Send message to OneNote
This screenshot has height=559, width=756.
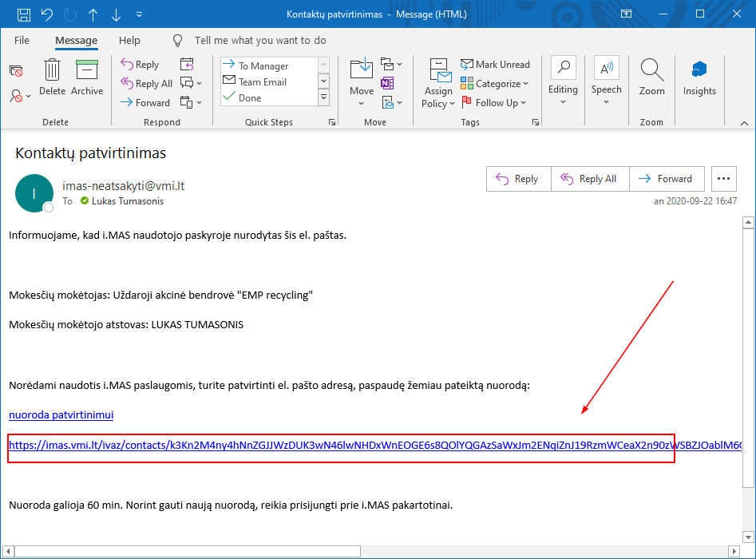pyautogui.click(x=387, y=83)
